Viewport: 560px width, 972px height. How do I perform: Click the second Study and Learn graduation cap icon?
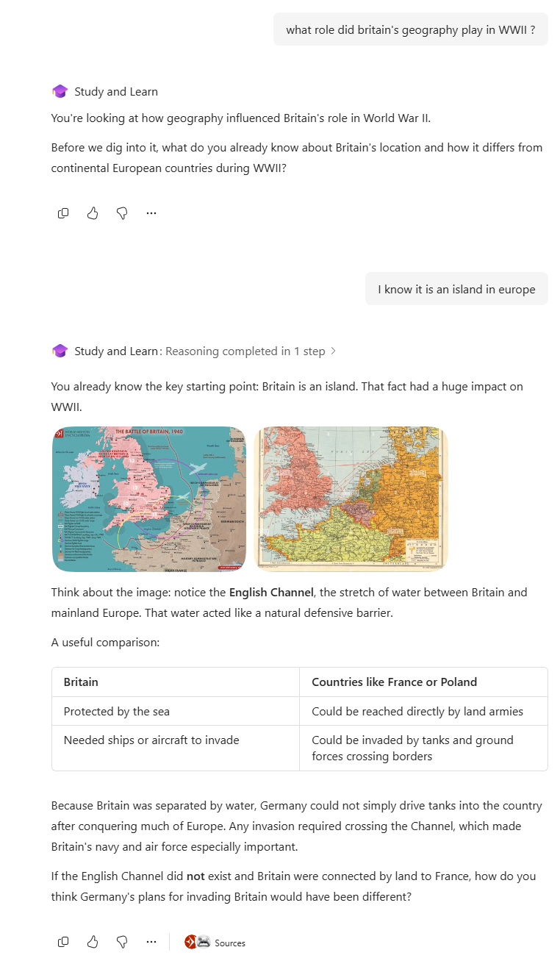point(60,351)
